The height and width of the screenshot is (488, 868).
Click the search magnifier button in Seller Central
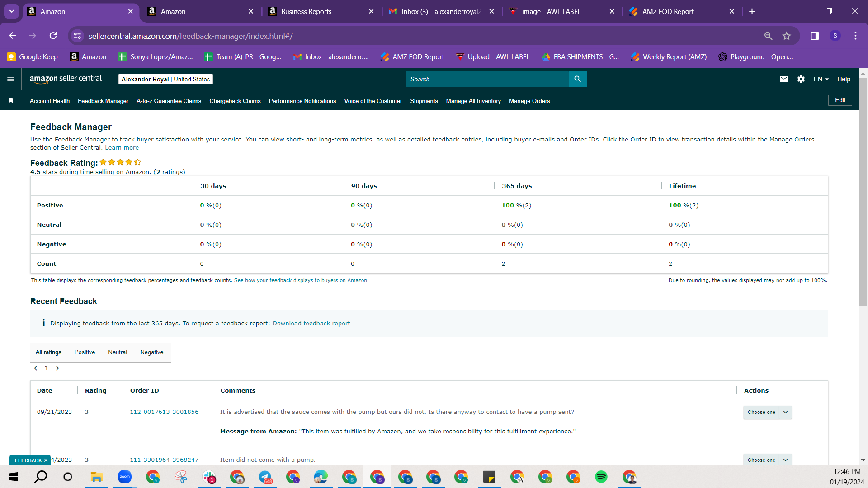577,79
